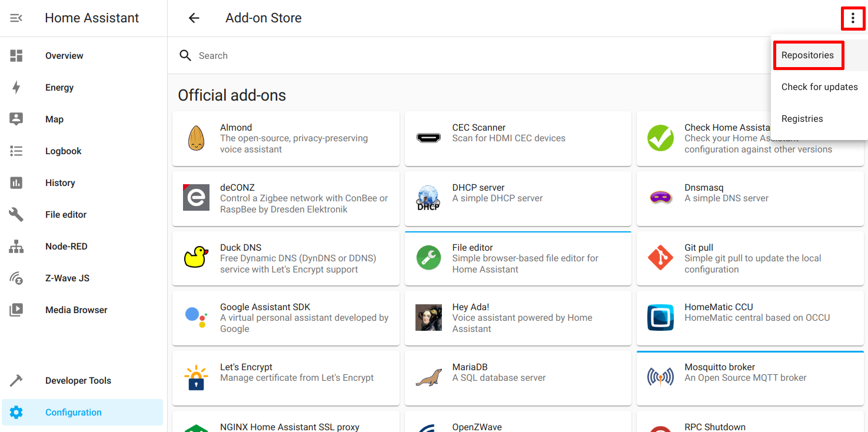Click the DHCP server globe icon
Viewport: 868px width, 432px height.
coord(428,198)
